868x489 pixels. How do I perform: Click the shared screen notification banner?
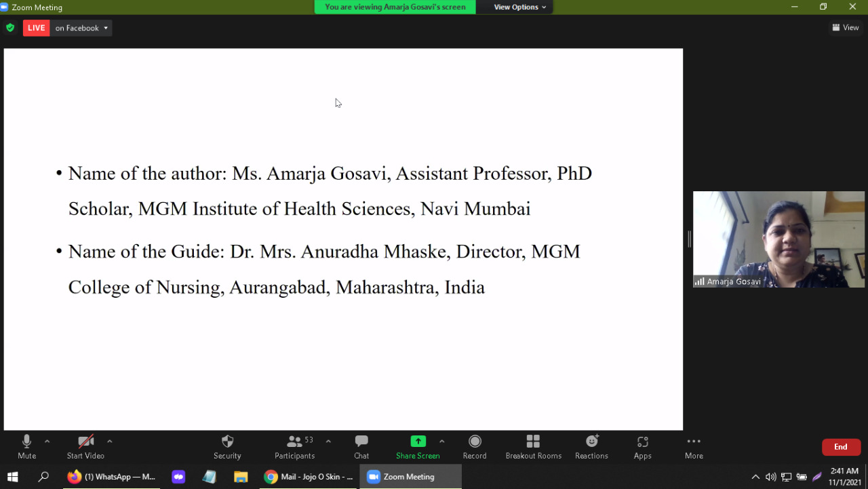tap(395, 7)
